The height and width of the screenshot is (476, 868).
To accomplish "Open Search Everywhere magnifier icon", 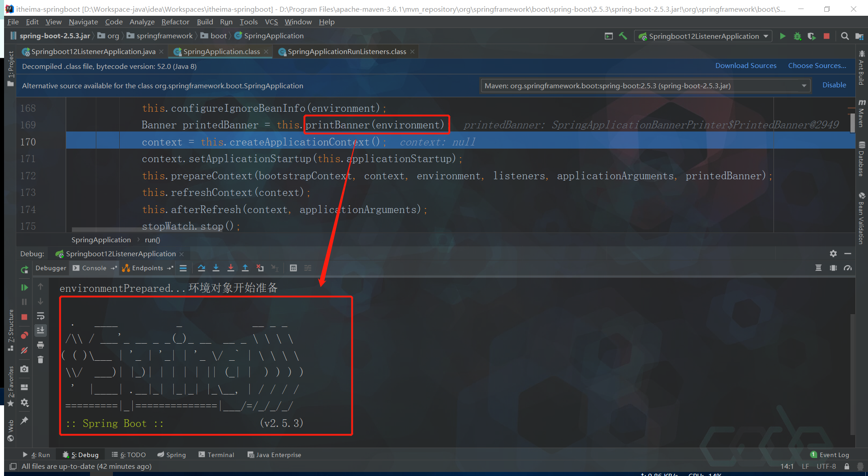I will (845, 36).
